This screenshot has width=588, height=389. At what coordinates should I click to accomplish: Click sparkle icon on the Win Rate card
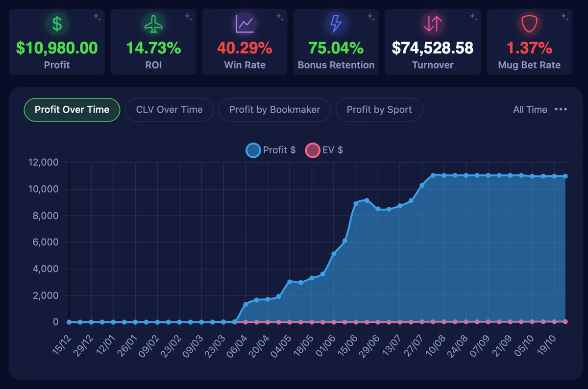click(x=279, y=17)
